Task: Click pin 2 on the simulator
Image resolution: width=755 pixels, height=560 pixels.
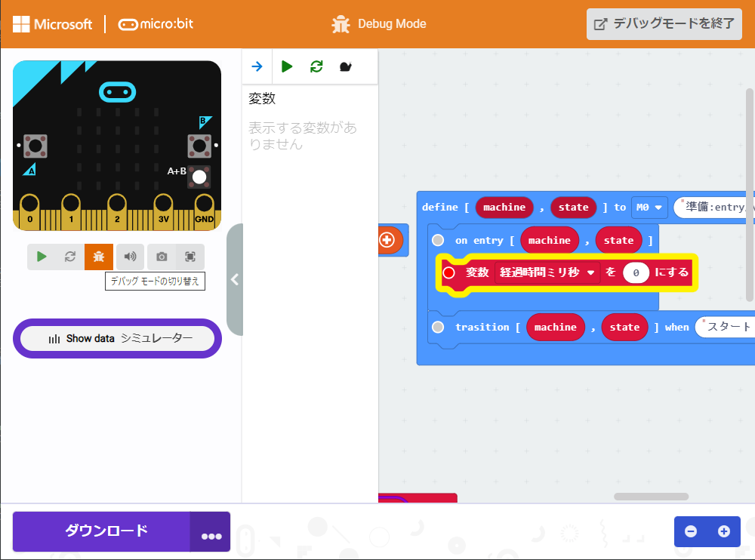Action: (x=117, y=212)
